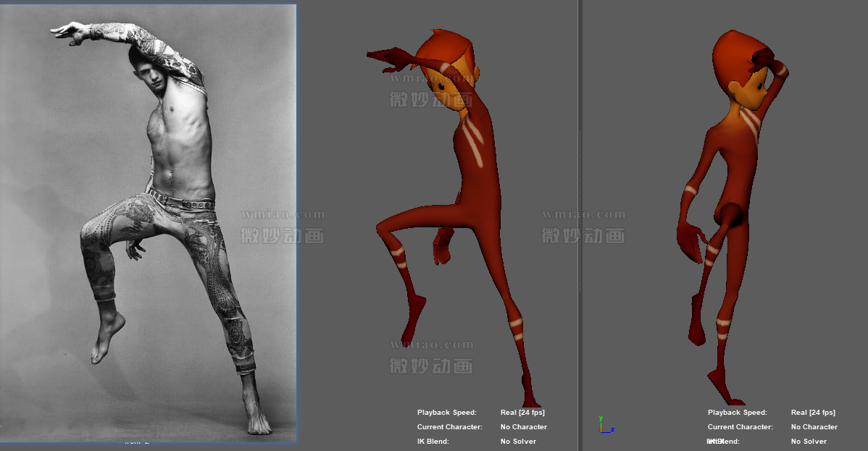The height and width of the screenshot is (451, 868).
Task: Click "Real [24 fps]" value in the right viewport
Action: 813,413
